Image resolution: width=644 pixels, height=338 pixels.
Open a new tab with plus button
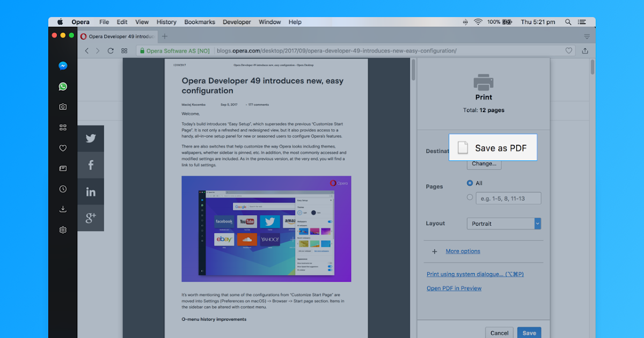pos(165,36)
